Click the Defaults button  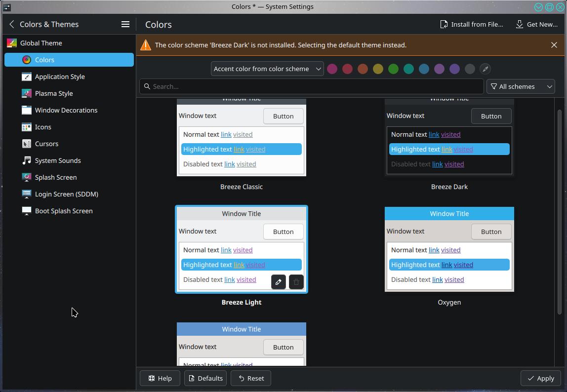coord(205,378)
